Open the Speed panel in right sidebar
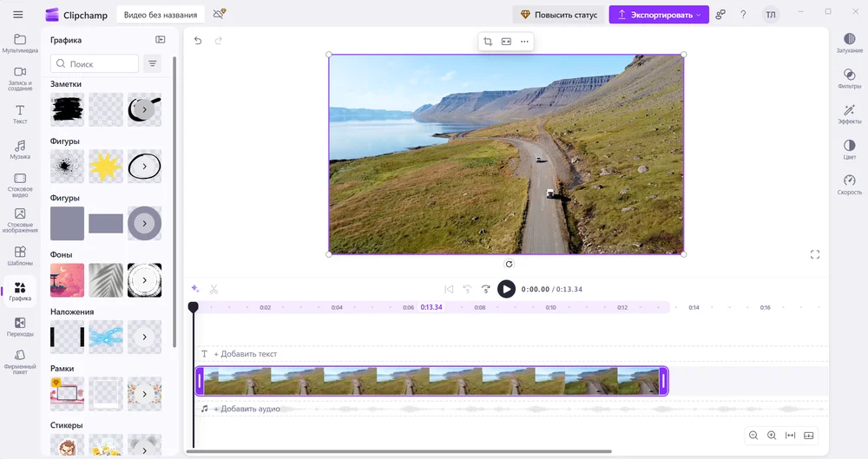Image resolution: width=868 pixels, height=459 pixels. click(x=849, y=184)
